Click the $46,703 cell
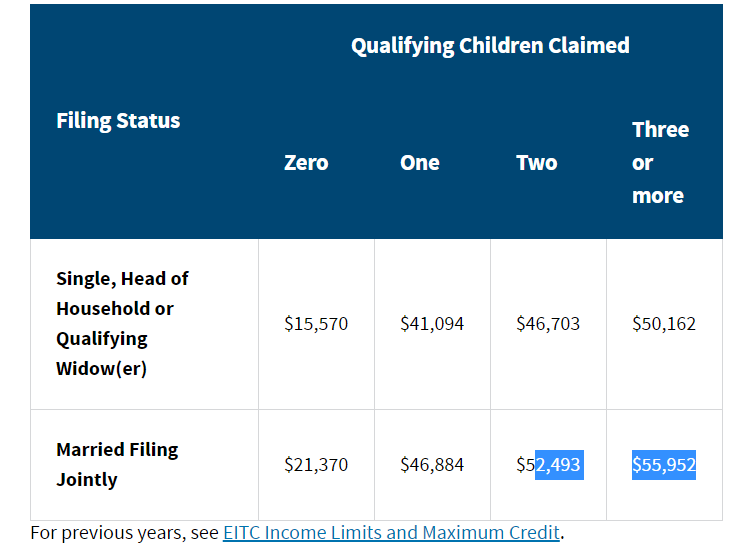 548,324
